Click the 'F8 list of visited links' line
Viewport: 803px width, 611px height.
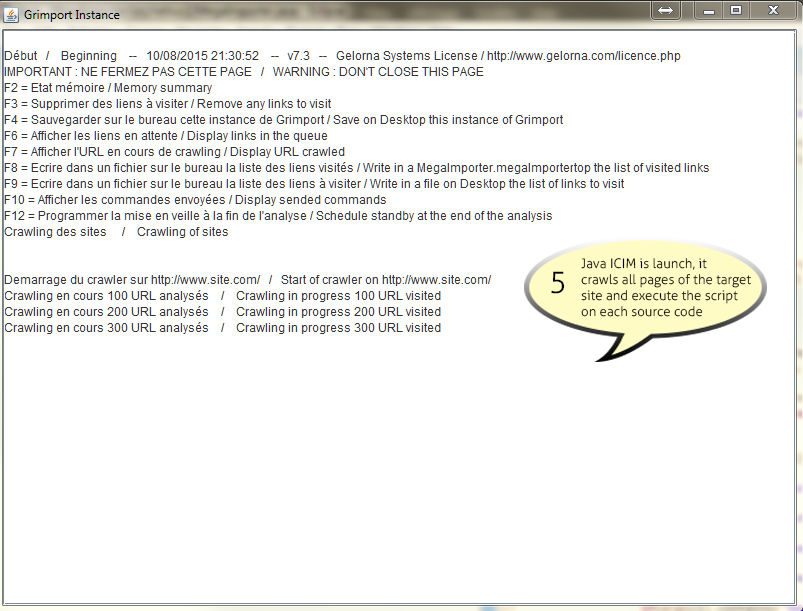[x=357, y=167]
